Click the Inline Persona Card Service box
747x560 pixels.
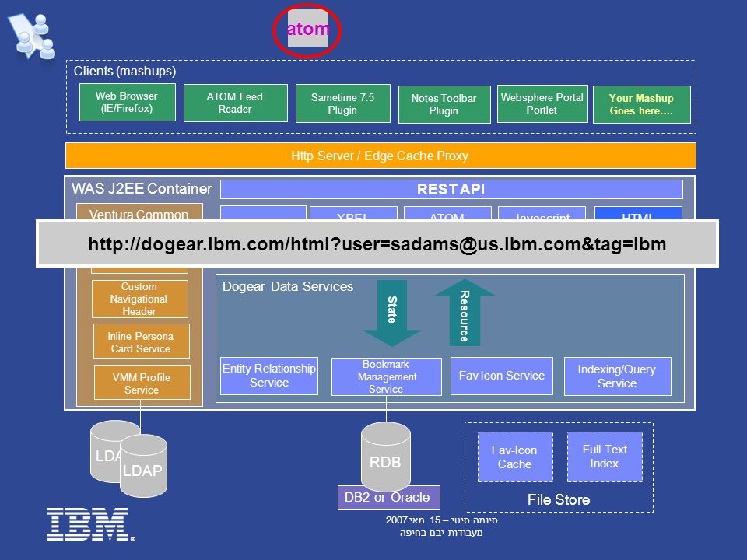(x=141, y=342)
